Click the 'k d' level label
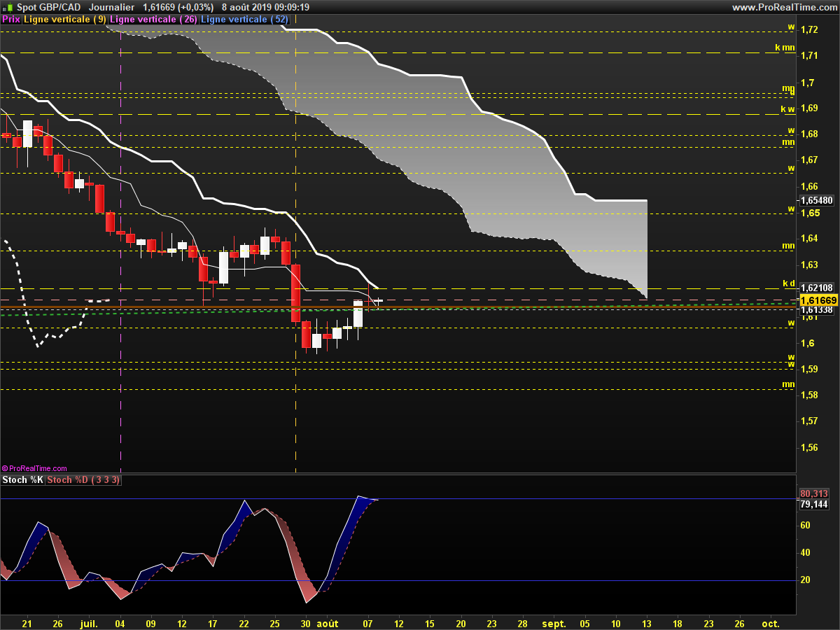This screenshot has width=840, height=630. [788, 283]
